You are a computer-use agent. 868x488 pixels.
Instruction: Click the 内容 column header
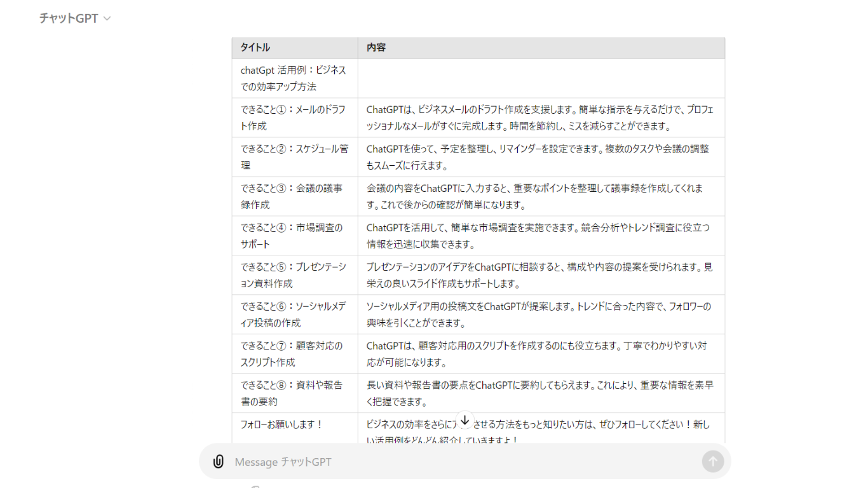click(541, 48)
